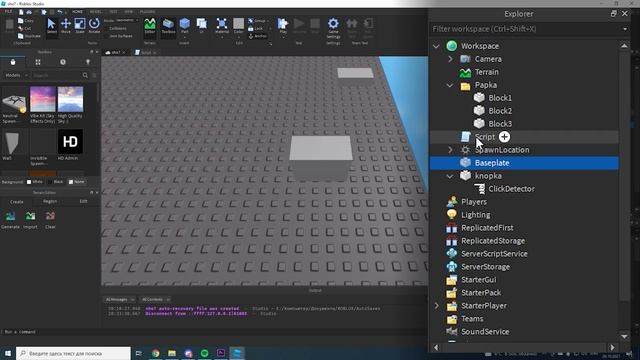Expand the Camera node
The width and height of the screenshot is (640, 360).
coord(450,59)
